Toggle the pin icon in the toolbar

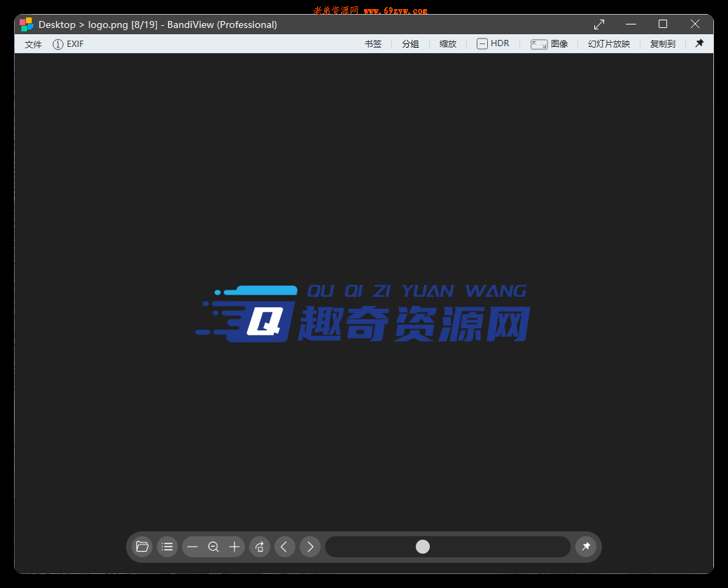(699, 43)
